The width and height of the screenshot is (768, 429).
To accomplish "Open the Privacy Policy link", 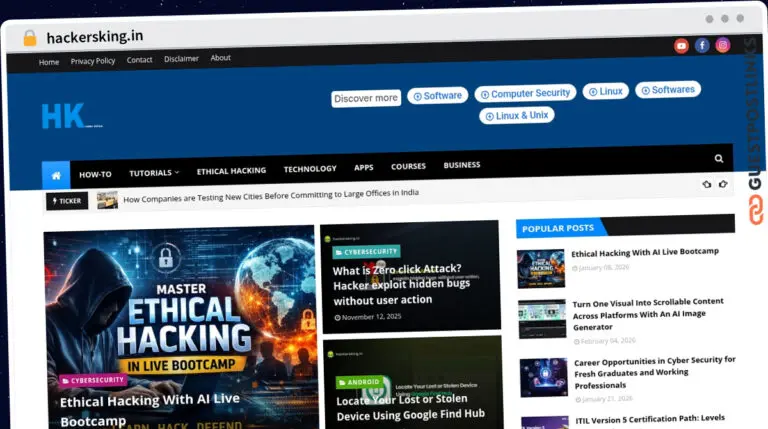I will [x=93, y=61].
